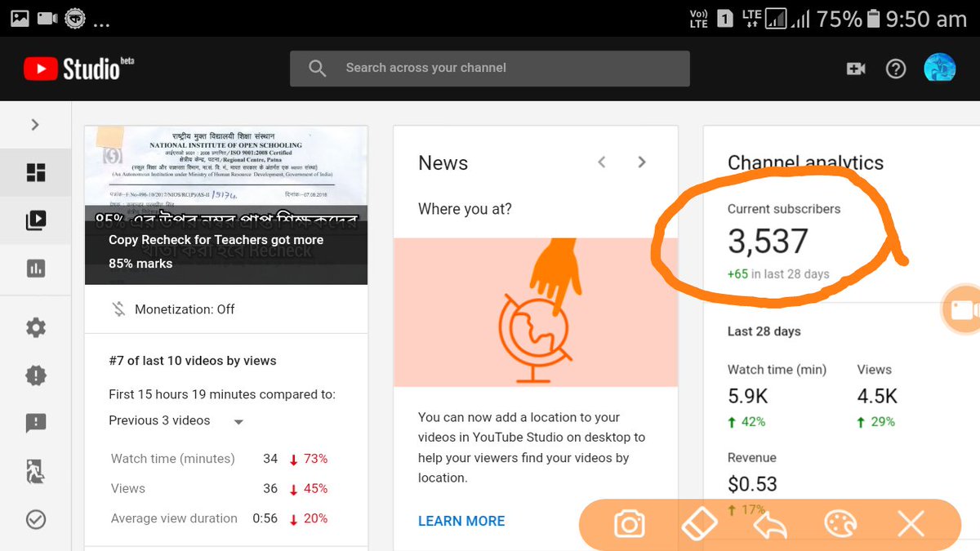Click the Channel analytics heading
Image resolution: width=980 pixels, height=551 pixels.
pos(805,162)
